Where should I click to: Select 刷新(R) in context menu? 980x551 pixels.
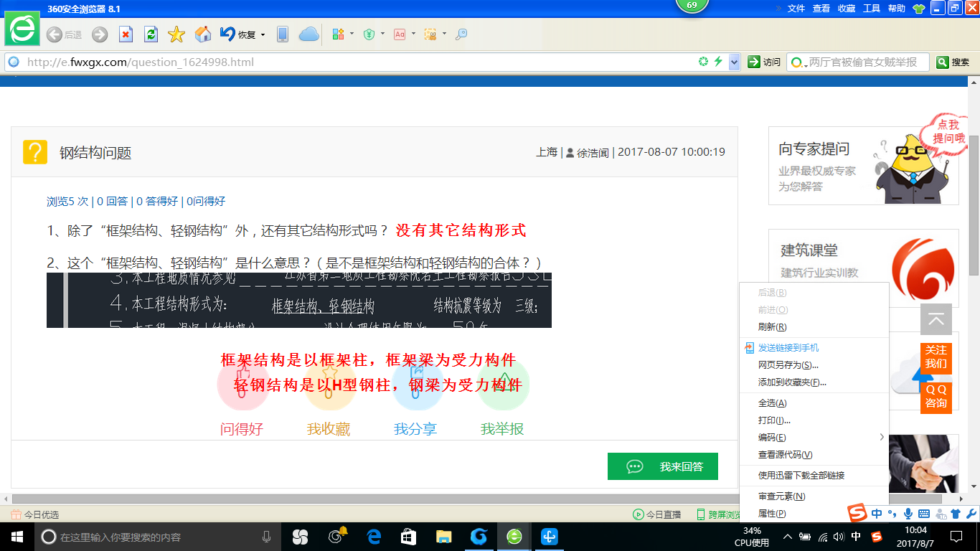814,327
